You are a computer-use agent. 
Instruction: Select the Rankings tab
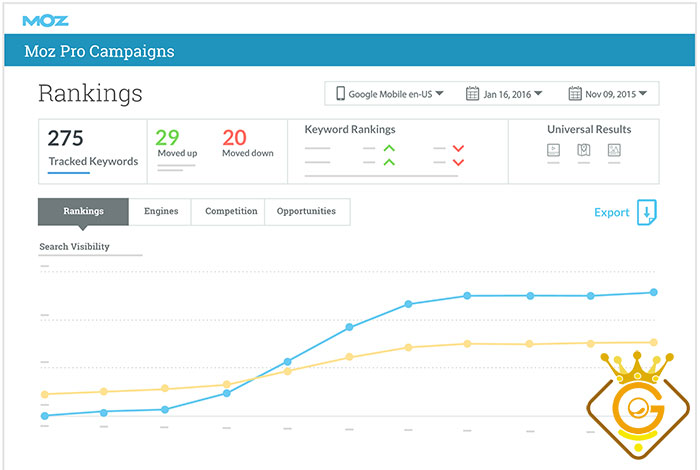click(83, 211)
